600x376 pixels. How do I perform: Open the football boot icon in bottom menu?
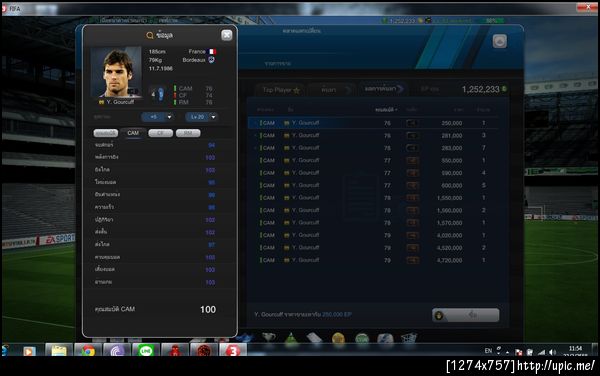point(245,338)
